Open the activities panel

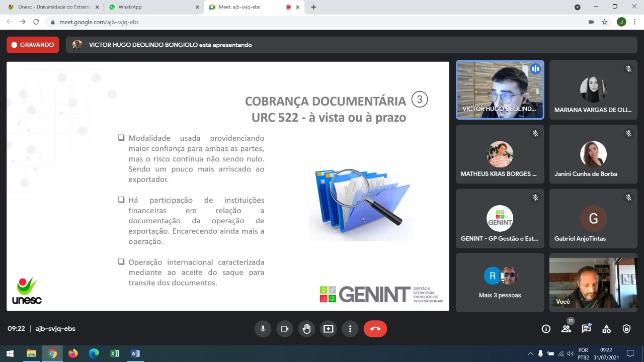point(606,329)
